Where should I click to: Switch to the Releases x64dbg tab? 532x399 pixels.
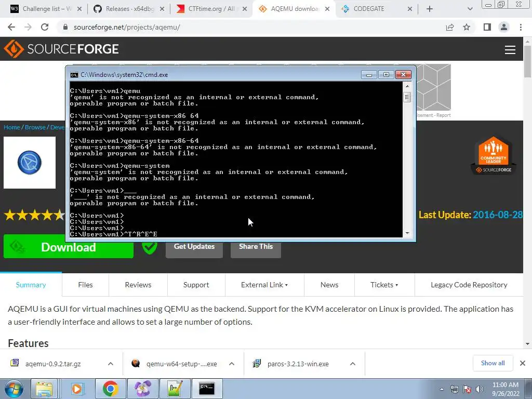129,9
